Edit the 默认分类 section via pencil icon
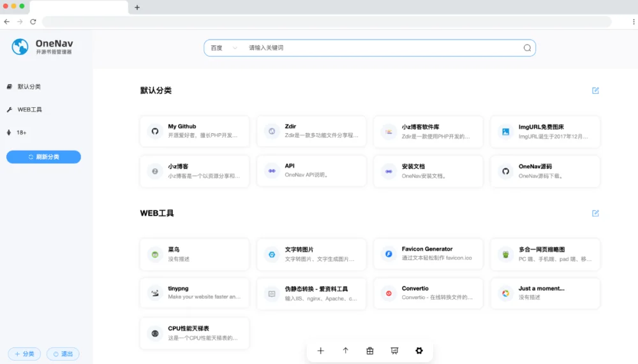The width and height of the screenshot is (638, 364). [x=595, y=91]
